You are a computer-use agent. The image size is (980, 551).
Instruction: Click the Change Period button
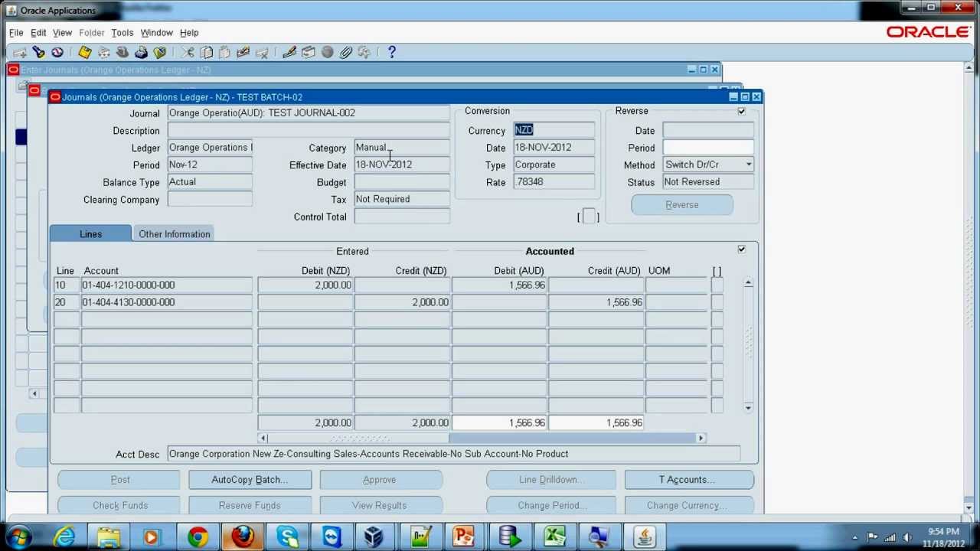pos(551,505)
